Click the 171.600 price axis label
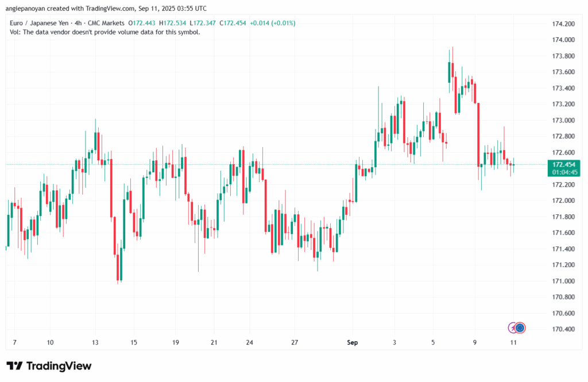The image size is (588, 382). [564, 233]
